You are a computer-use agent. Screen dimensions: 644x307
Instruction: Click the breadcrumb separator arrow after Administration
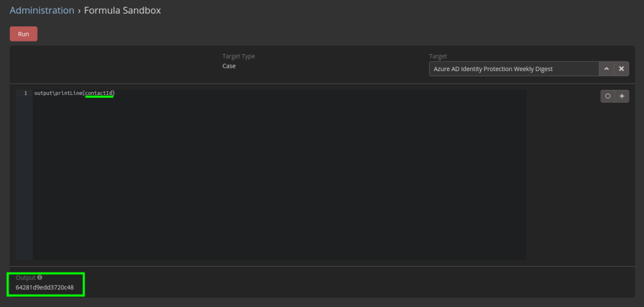click(79, 11)
